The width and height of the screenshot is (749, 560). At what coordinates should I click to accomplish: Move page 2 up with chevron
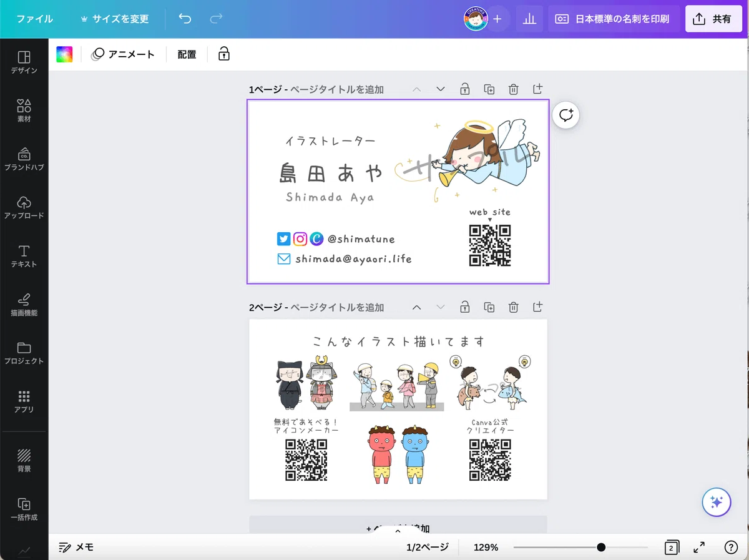(417, 307)
